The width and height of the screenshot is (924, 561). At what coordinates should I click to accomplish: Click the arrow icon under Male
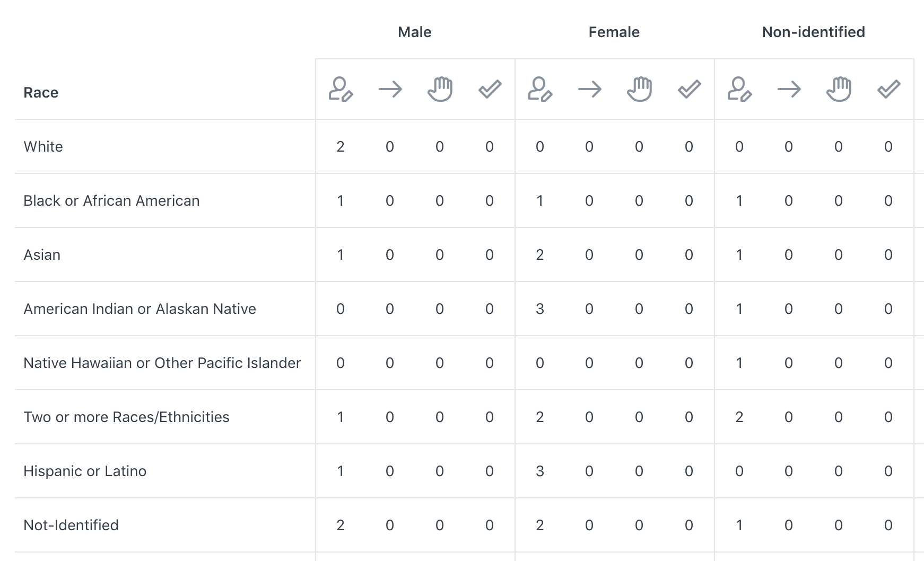(x=390, y=89)
